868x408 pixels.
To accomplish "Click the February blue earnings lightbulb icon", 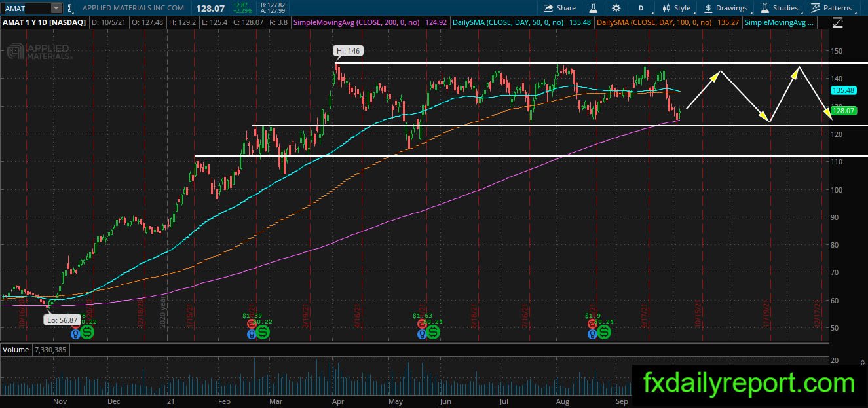I will pos(251,333).
